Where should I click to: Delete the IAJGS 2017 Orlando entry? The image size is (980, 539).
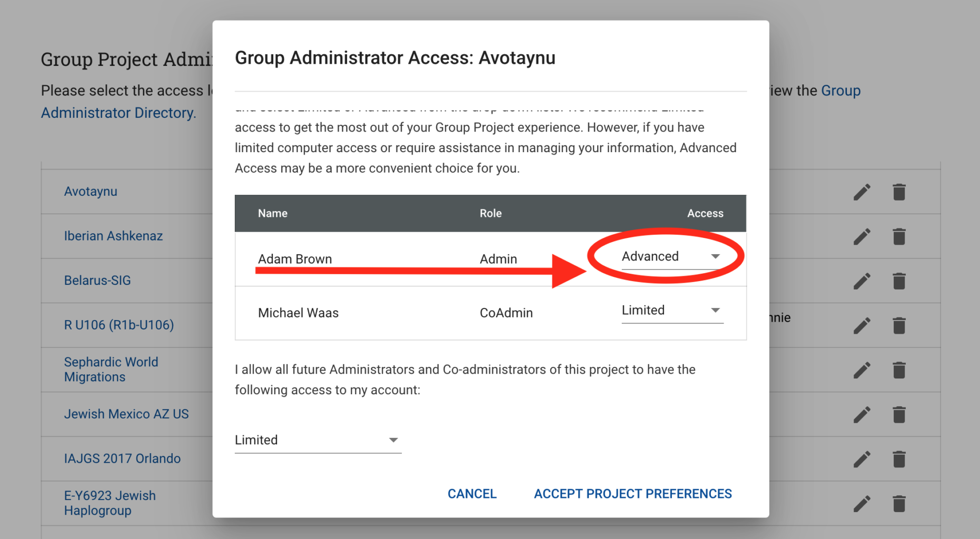pyautogui.click(x=899, y=459)
